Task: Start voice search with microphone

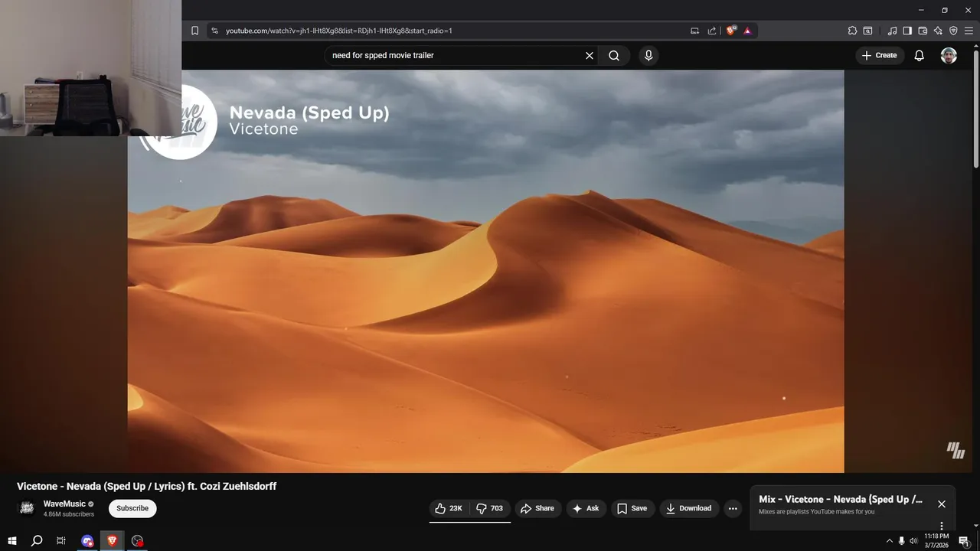Action: click(648, 55)
